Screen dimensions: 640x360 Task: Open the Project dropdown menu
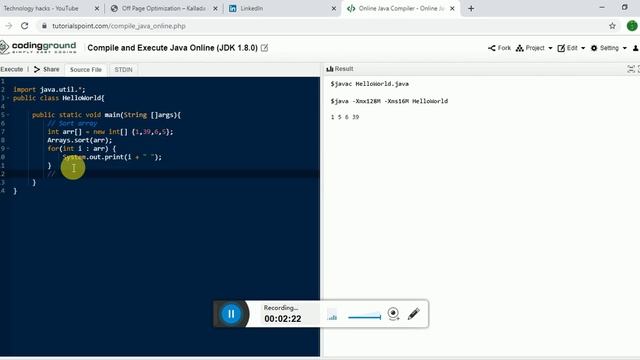point(534,48)
